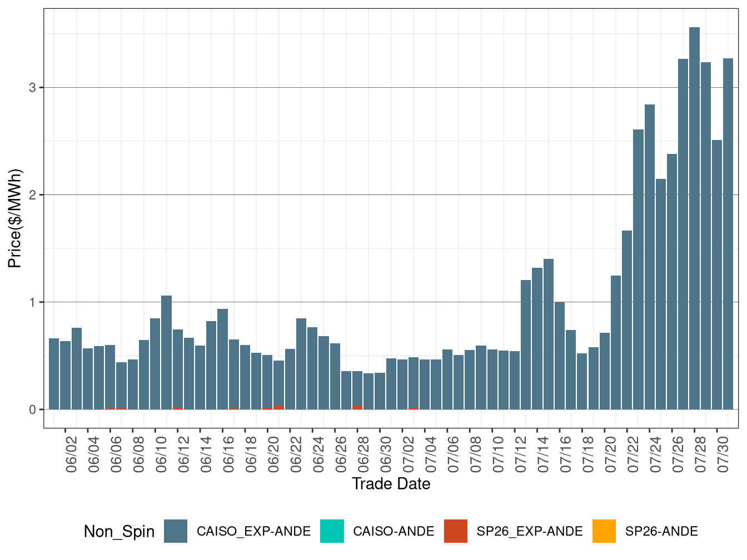Click the CAISO-ANDE legend label text
Viewport: 747px width, 560px height.
pyautogui.click(x=394, y=532)
